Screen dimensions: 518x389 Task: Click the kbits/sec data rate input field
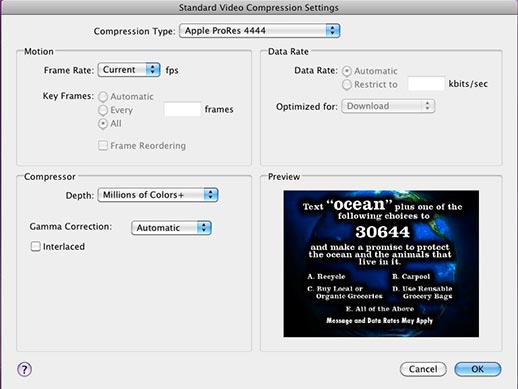click(x=426, y=84)
